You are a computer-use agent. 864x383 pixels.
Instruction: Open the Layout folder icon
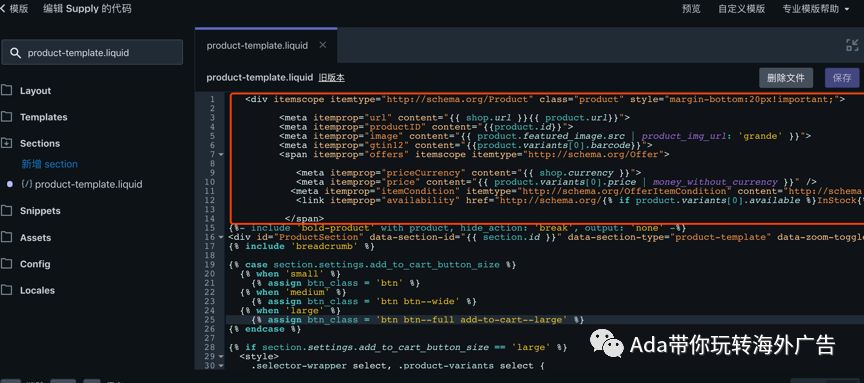tap(7, 90)
